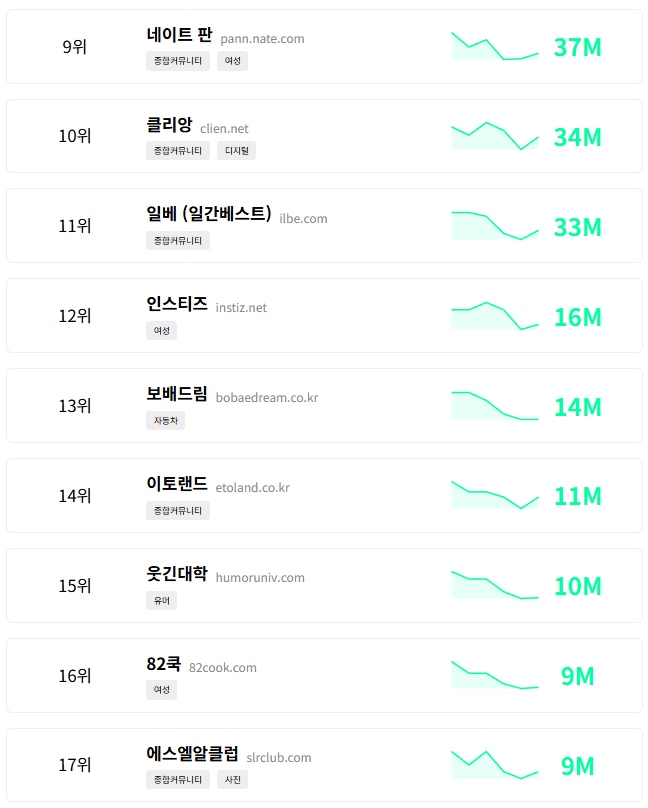This screenshot has height=808, width=648.
Task: Click the bobaedream.co.kr domain link
Action: (266, 398)
